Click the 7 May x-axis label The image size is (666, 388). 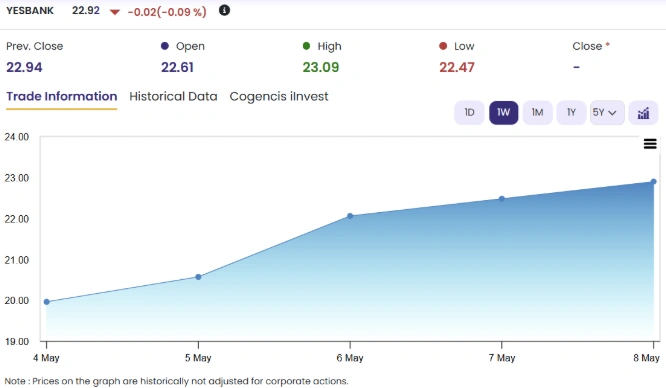502,358
